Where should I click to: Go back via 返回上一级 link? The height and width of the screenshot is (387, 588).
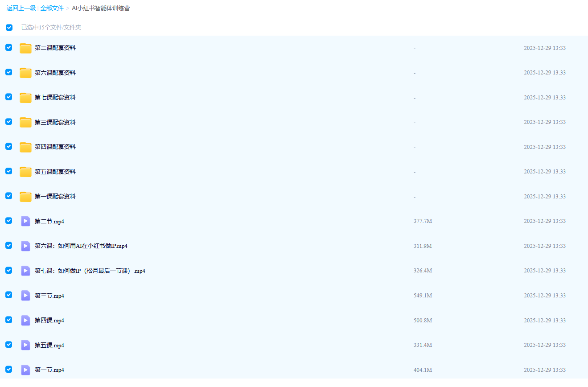[21, 8]
